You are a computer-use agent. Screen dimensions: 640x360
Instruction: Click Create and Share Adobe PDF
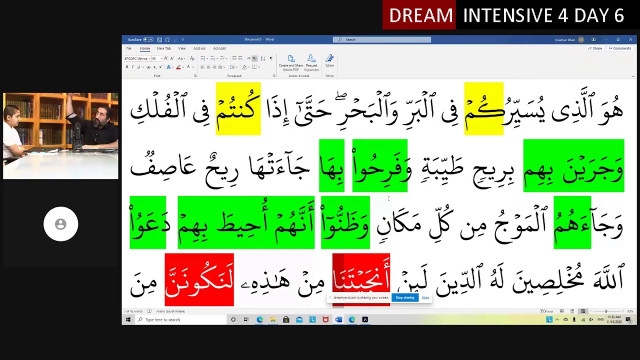tap(291, 63)
